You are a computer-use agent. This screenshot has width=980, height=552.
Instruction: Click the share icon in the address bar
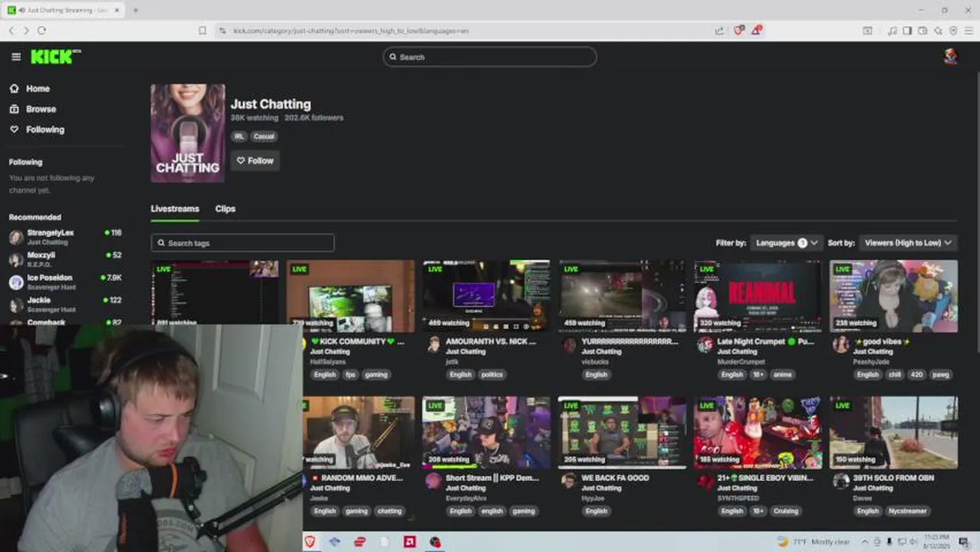(x=719, y=31)
